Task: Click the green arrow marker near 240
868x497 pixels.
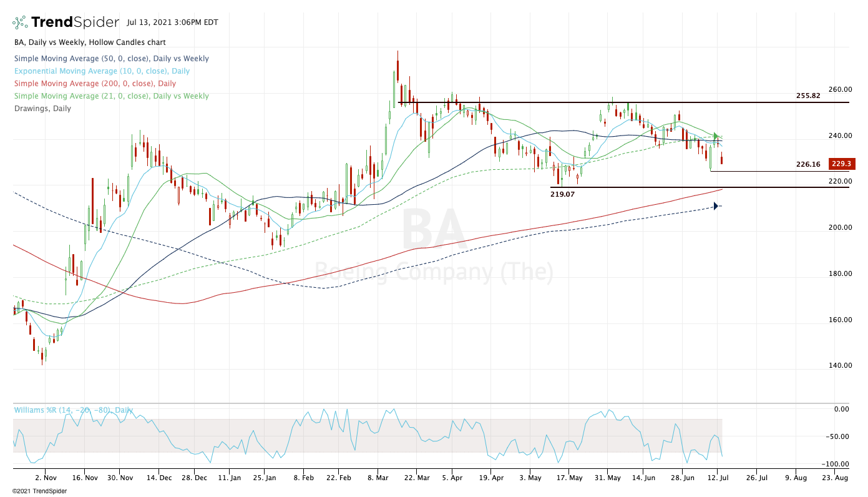Action: 717,135
